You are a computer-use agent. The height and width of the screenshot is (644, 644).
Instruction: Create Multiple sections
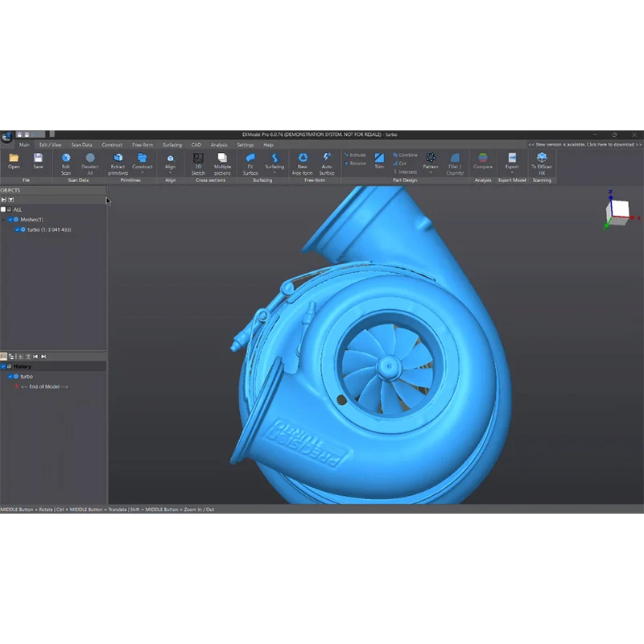tap(222, 164)
